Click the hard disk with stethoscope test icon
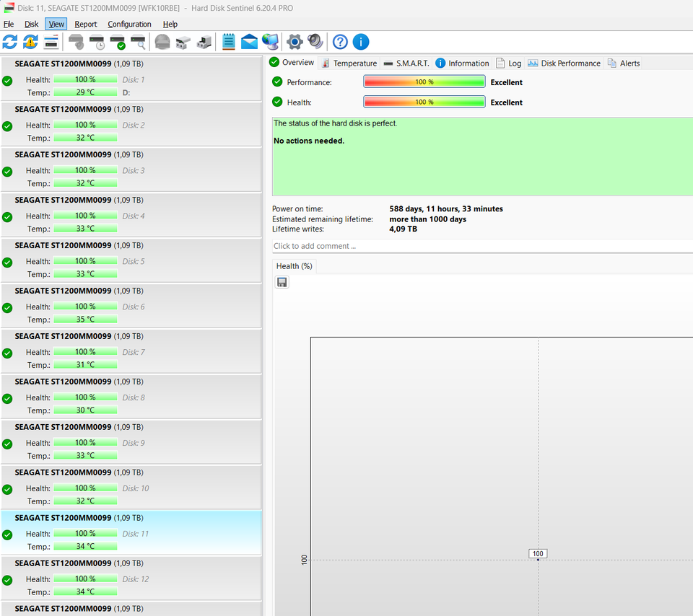Viewport: 693px width, 616px height. pos(76,42)
